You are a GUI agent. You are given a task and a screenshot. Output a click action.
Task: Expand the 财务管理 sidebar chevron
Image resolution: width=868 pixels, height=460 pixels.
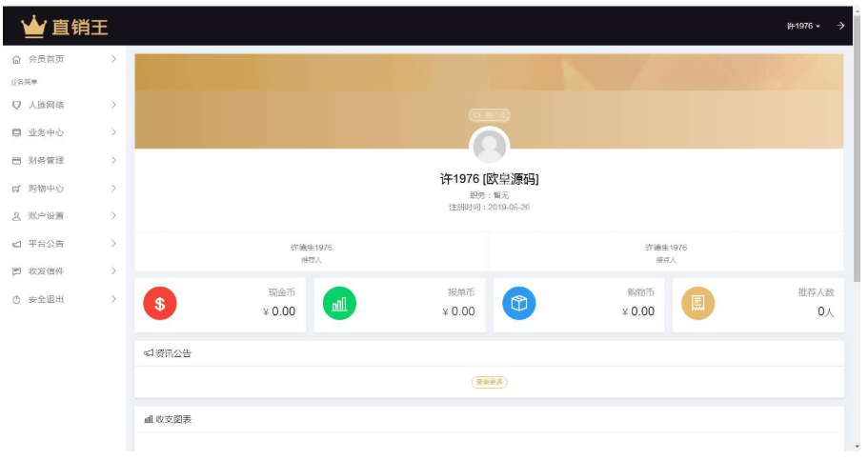(113, 160)
